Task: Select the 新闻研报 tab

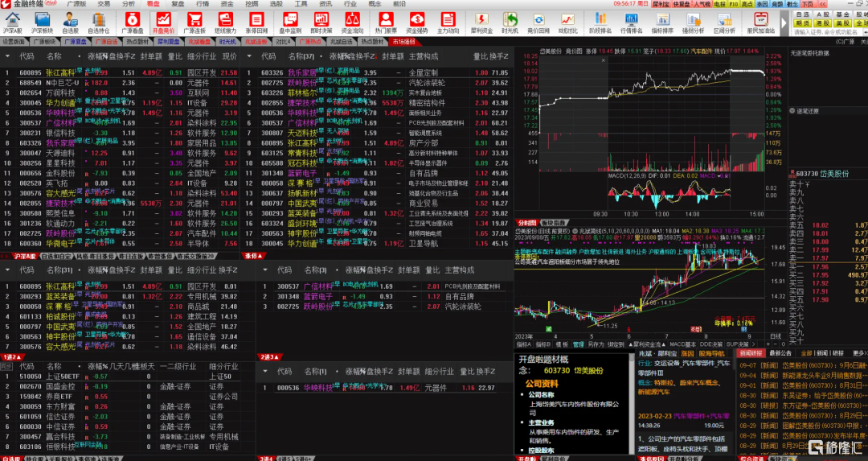Action: point(750,353)
